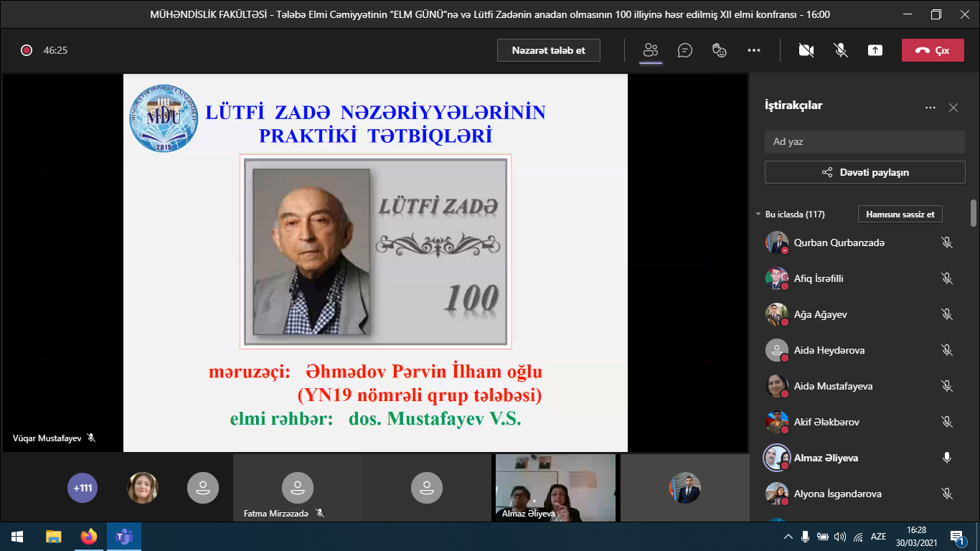Open the meeting chat icon
The height and width of the screenshot is (551, 980).
coord(685,50)
